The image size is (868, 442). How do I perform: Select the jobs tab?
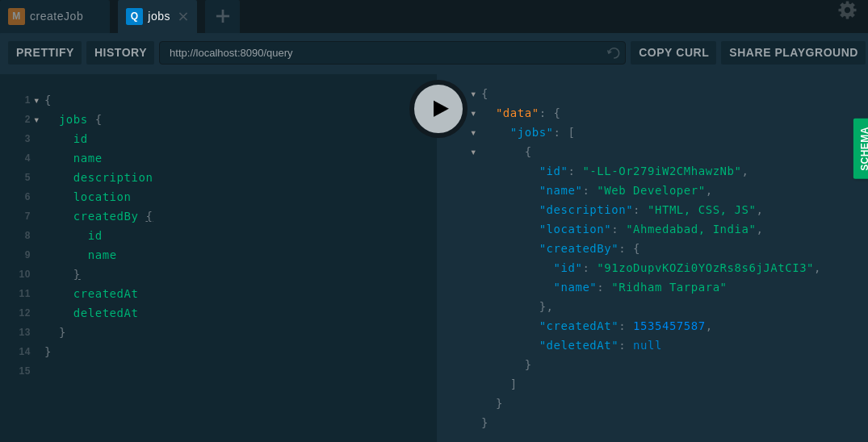coord(158,16)
